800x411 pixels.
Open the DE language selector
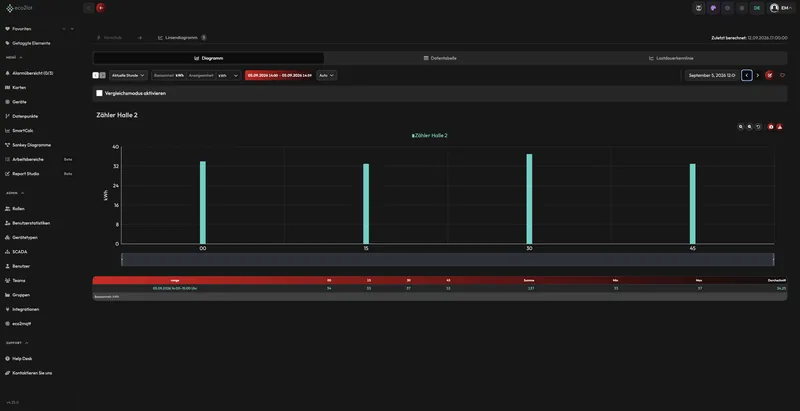pyautogui.click(x=757, y=8)
